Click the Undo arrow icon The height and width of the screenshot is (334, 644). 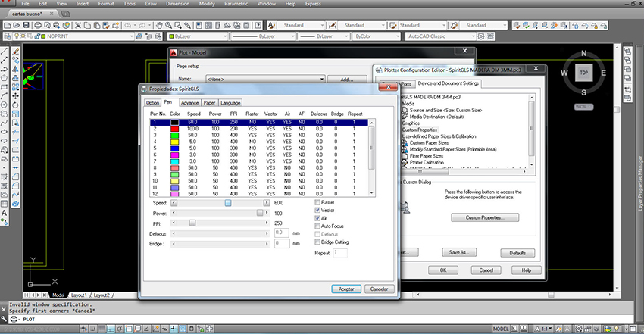point(128,26)
